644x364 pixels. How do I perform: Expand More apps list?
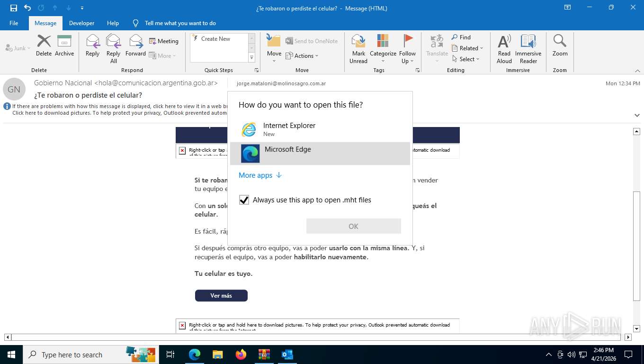[260, 175]
